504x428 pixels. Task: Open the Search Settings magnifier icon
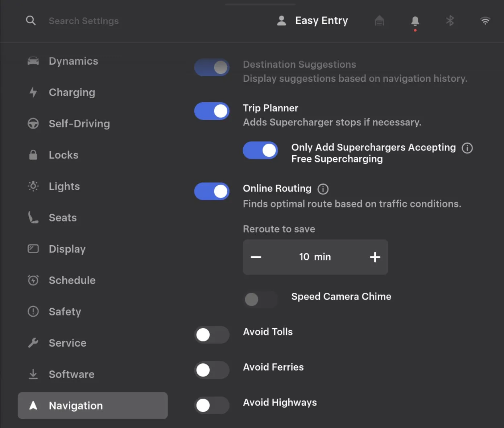click(31, 21)
